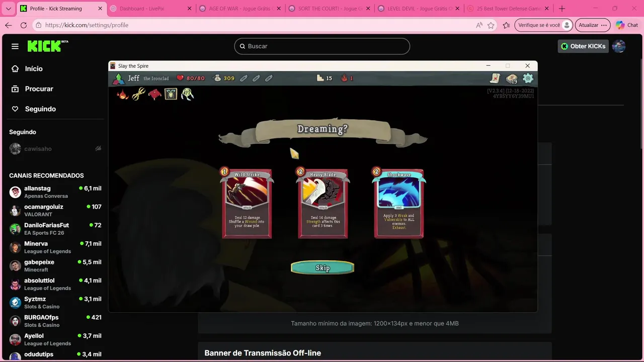Open Slay the Spire settings gear
The image size is (644, 362).
[528, 78]
